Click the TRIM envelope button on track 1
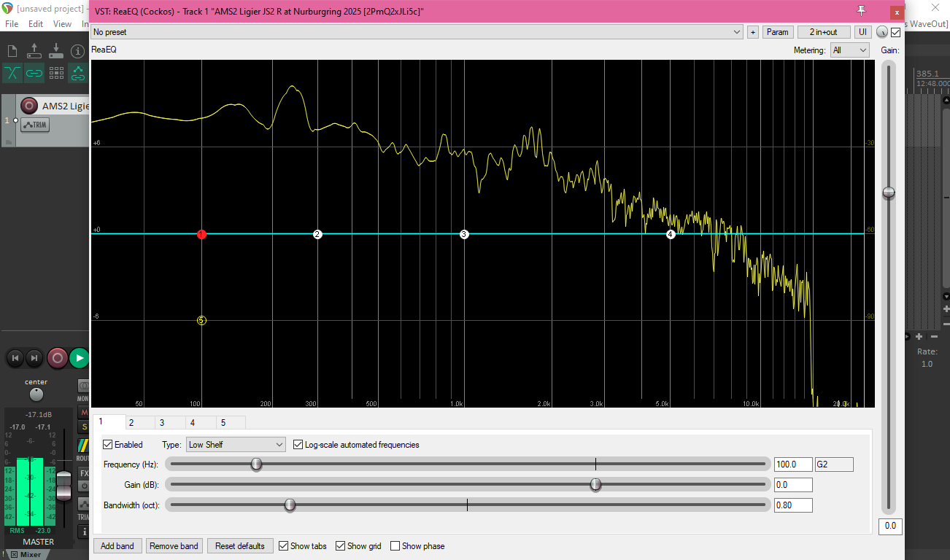 point(35,125)
